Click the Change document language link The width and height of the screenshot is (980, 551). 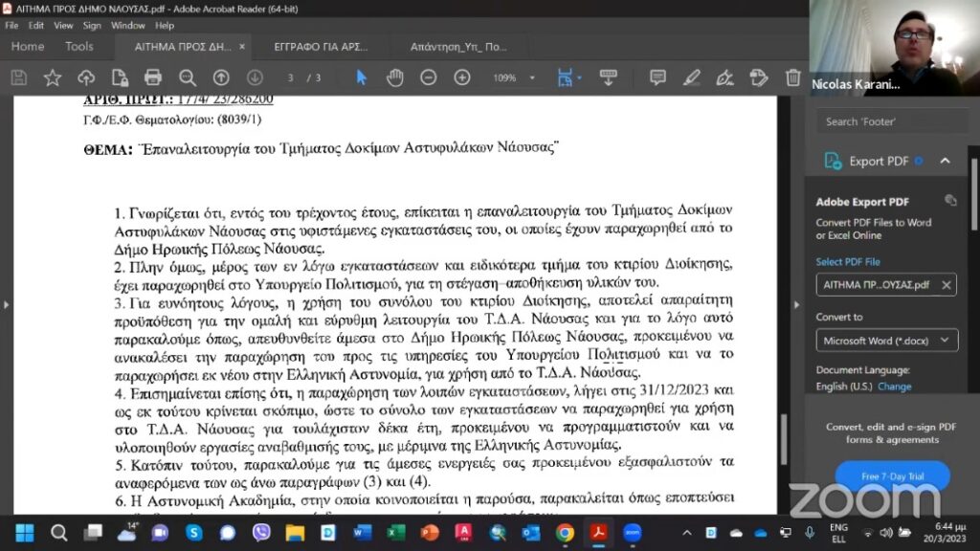(895, 386)
